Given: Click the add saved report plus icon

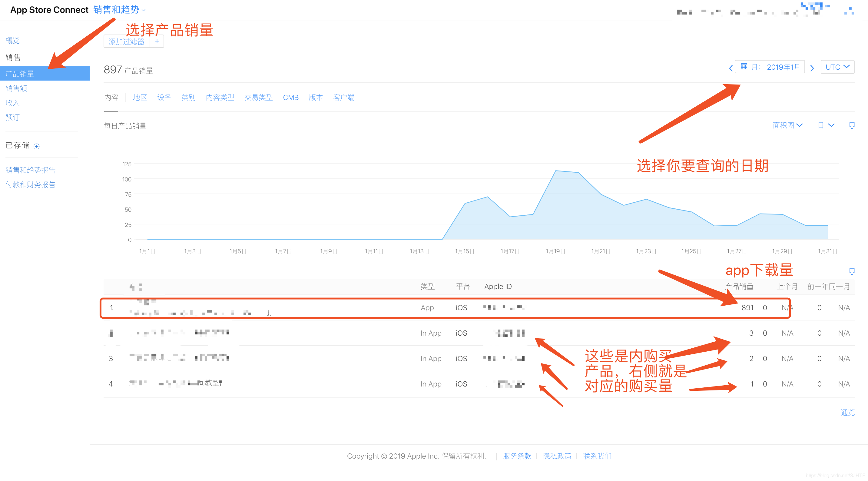Looking at the screenshot, I should pyautogui.click(x=37, y=146).
